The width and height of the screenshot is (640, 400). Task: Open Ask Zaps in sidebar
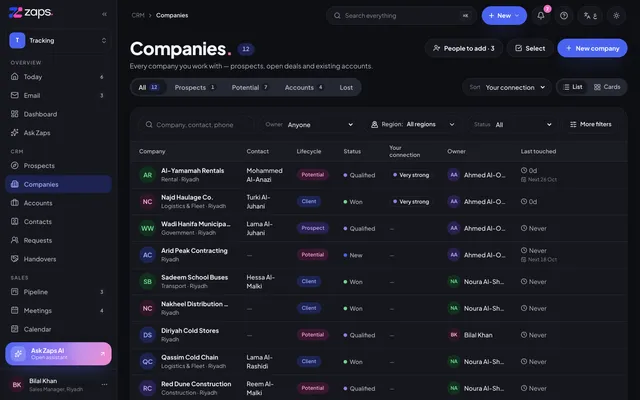click(x=58, y=133)
